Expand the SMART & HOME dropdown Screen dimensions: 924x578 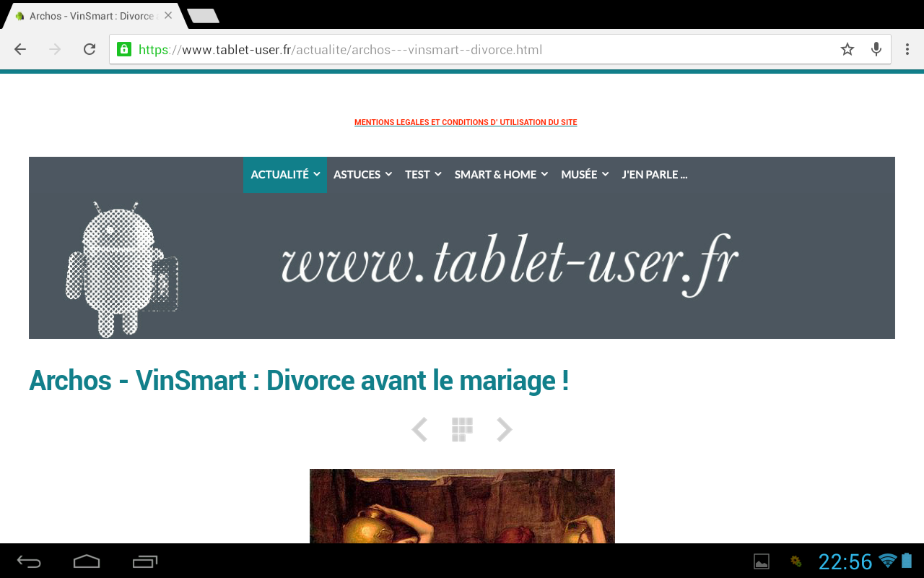pos(501,175)
